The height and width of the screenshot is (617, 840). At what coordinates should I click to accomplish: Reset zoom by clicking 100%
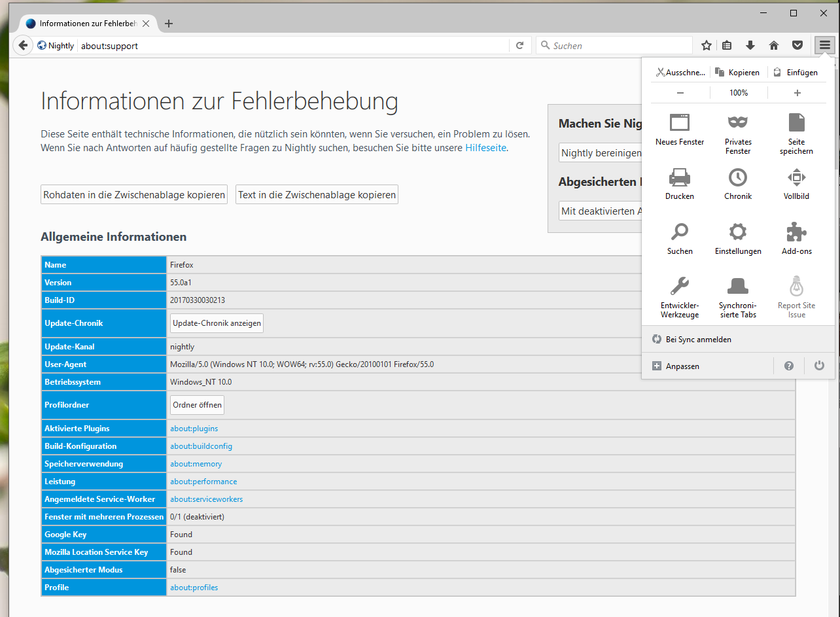pyautogui.click(x=739, y=93)
